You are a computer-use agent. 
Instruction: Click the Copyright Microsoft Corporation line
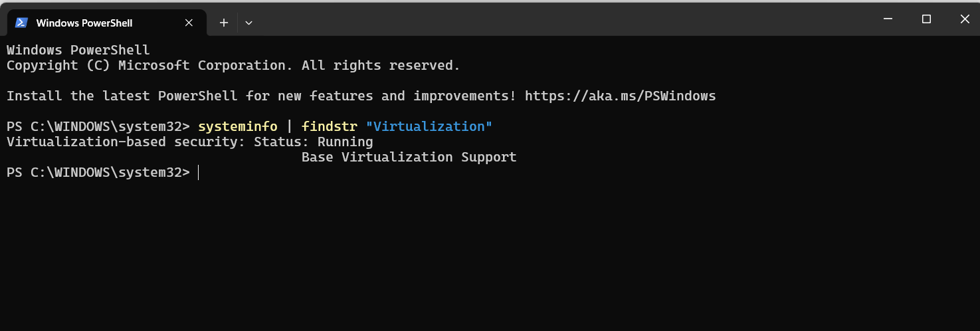(x=233, y=65)
